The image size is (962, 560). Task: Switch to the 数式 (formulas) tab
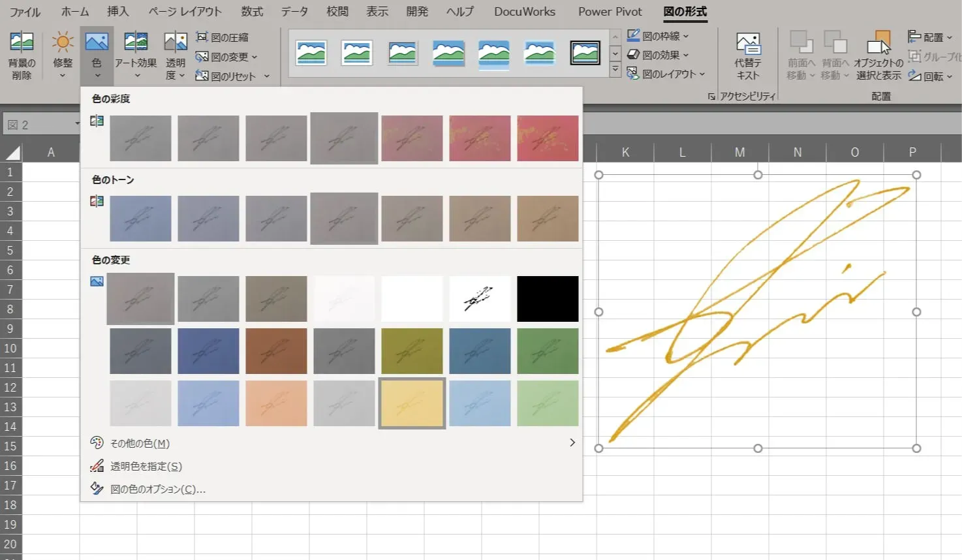point(252,12)
